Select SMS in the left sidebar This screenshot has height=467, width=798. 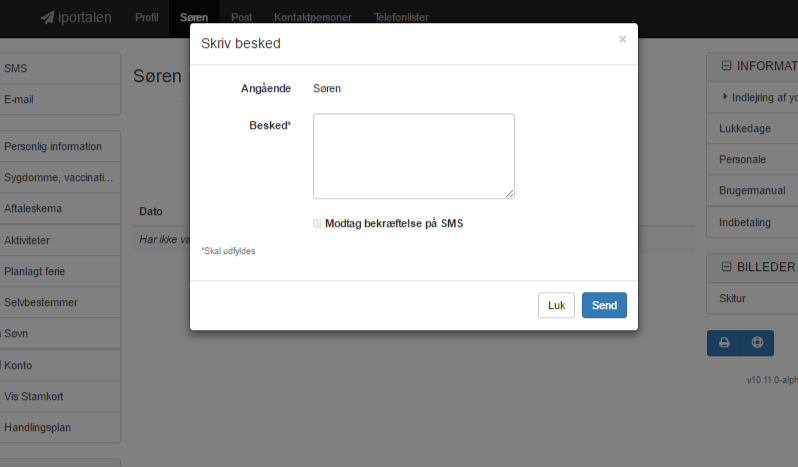(x=60, y=68)
